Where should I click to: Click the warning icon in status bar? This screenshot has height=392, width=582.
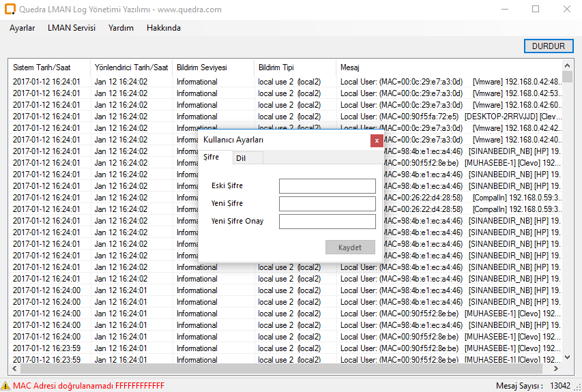click(x=6, y=386)
